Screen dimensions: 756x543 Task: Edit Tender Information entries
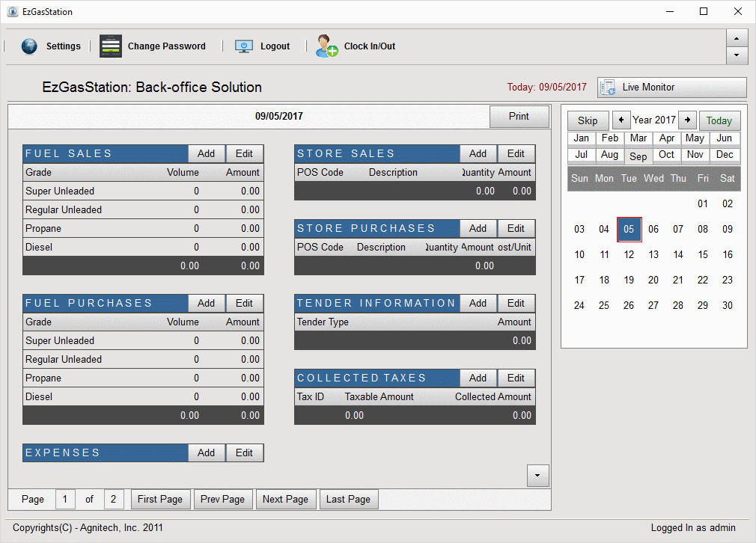516,303
